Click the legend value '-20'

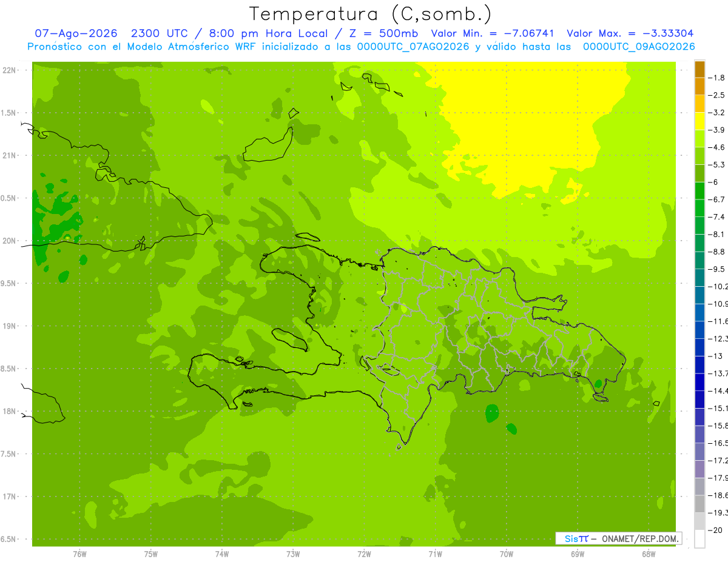(x=716, y=530)
